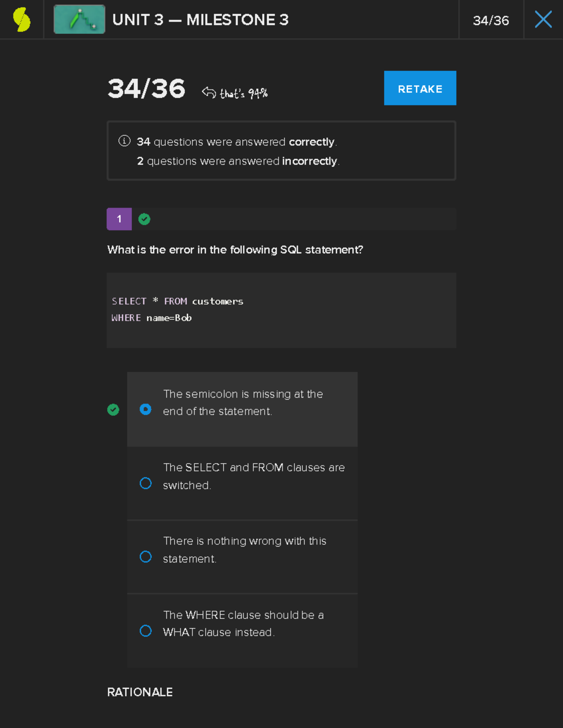Click the answered correctly summary box
The width and height of the screenshot is (563, 728).
(281, 151)
